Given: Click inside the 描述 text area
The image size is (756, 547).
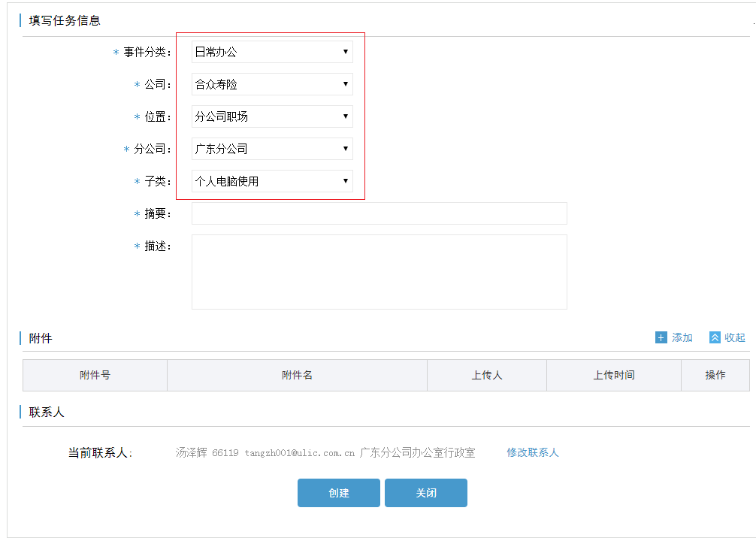Looking at the screenshot, I should [x=379, y=271].
